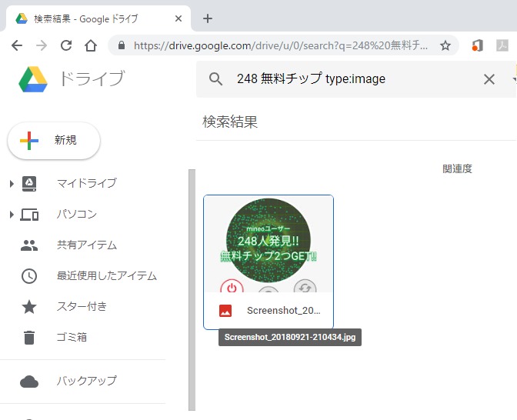The height and width of the screenshot is (420, 517).
Task: Expand the マイドライブ tree
Action: [x=12, y=183]
